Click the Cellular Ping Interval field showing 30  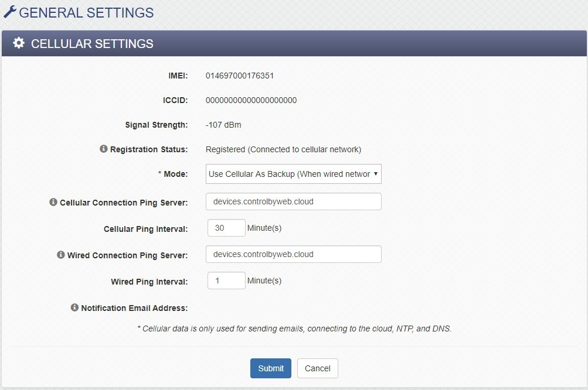(x=226, y=227)
